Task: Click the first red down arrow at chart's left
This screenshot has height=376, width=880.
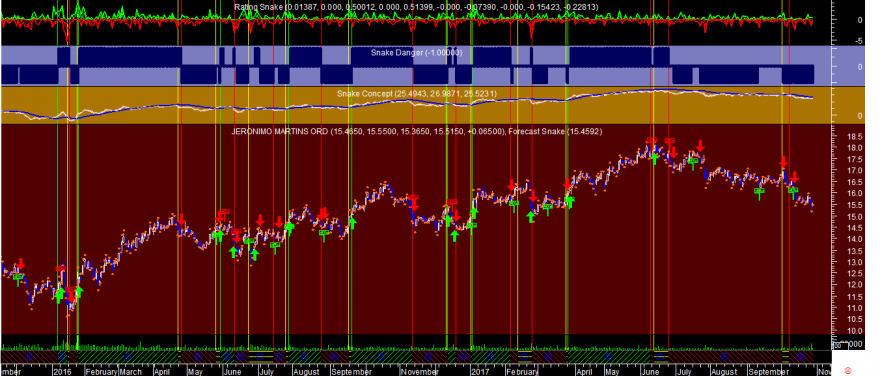Action: click(x=21, y=264)
